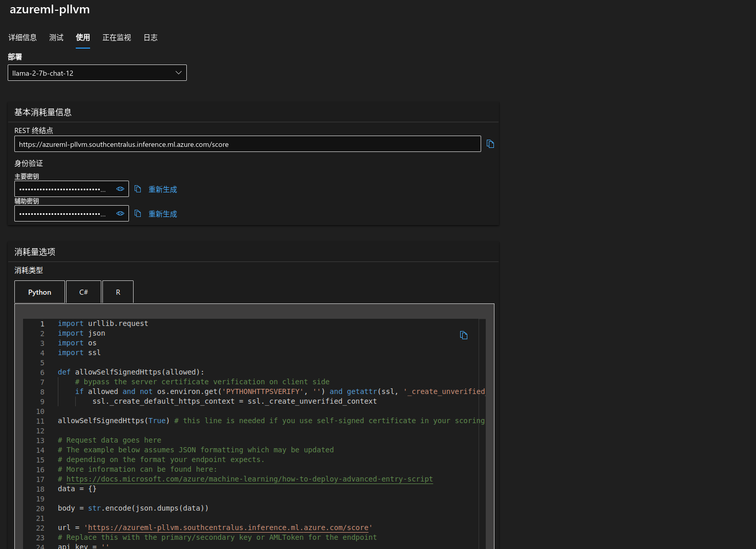Select the 使用 tab
This screenshot has width=756, height=549.
click(83, 37)
